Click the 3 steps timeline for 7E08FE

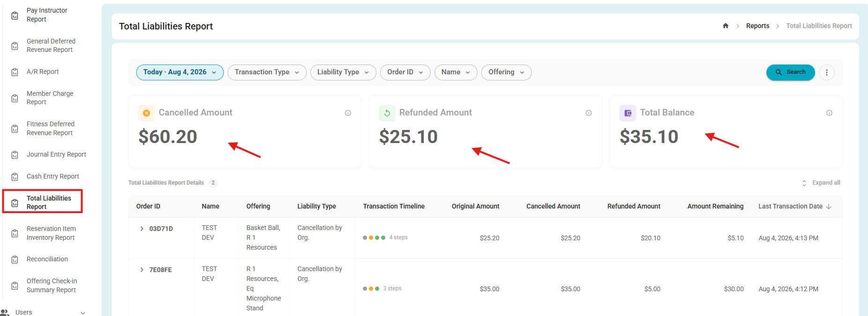tap(382, 288)
